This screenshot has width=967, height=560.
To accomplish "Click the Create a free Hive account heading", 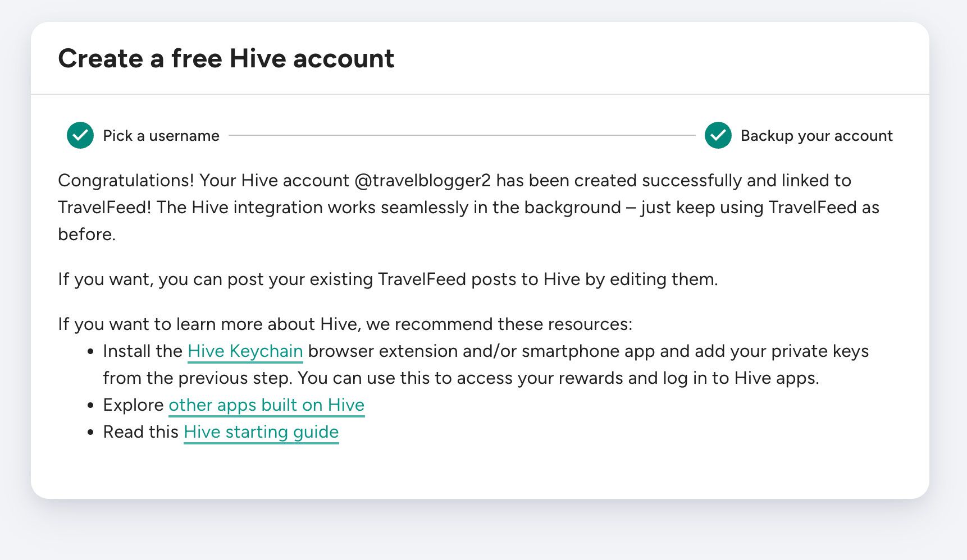I will click(x=226, y=58).
